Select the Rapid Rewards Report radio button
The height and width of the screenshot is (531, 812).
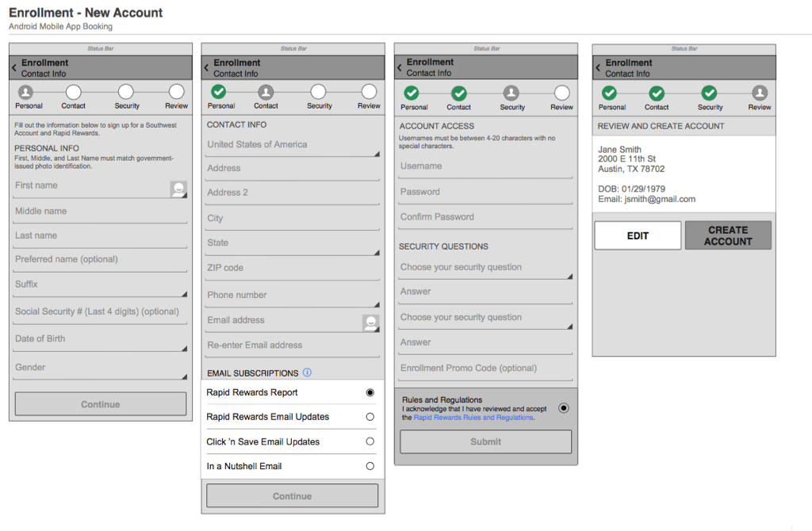pyautogui.click(x=369, y=392)
